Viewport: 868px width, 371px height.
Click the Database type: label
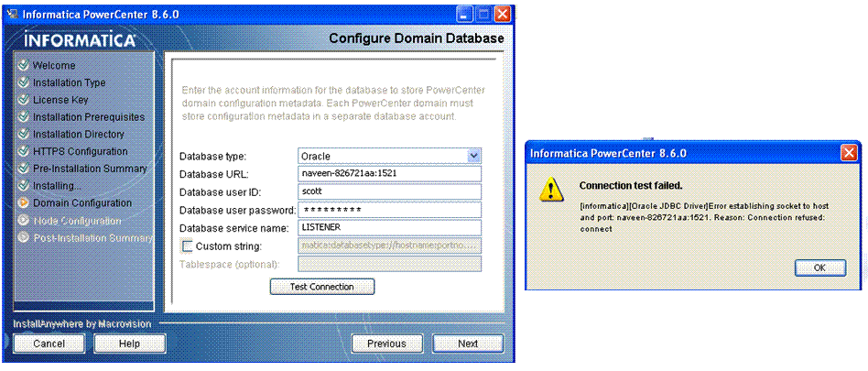click(213, 156)
